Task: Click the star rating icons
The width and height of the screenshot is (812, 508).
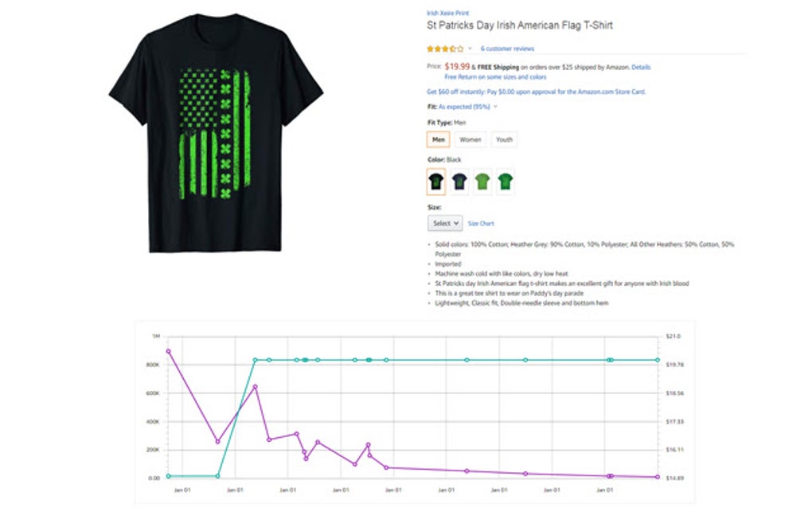Action: click(x=445, y=49)
